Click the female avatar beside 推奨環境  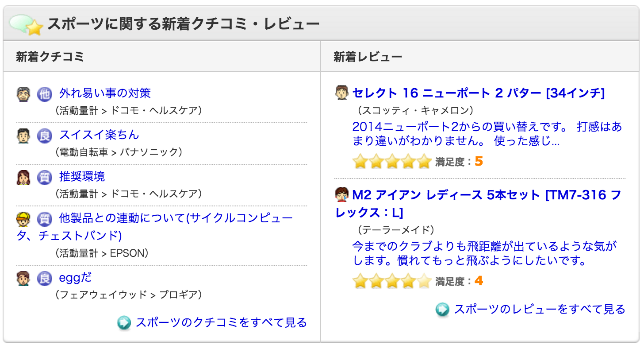point(23,177)
